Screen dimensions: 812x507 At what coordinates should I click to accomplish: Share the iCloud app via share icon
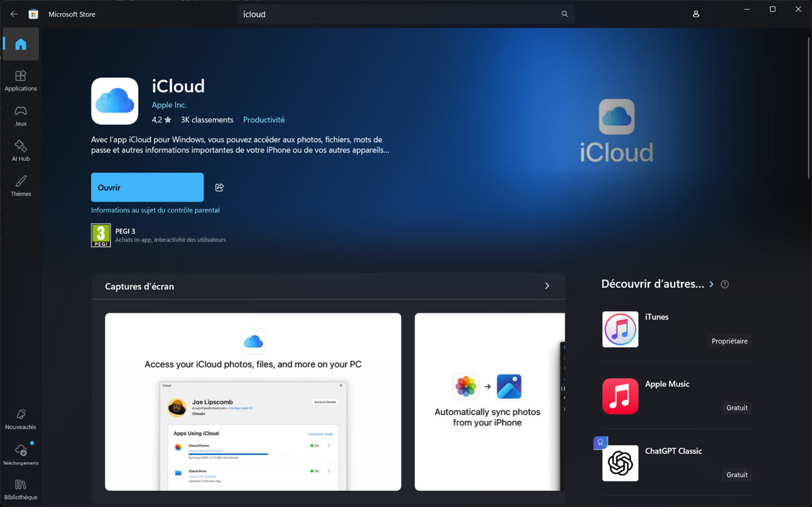click(219, 187)
